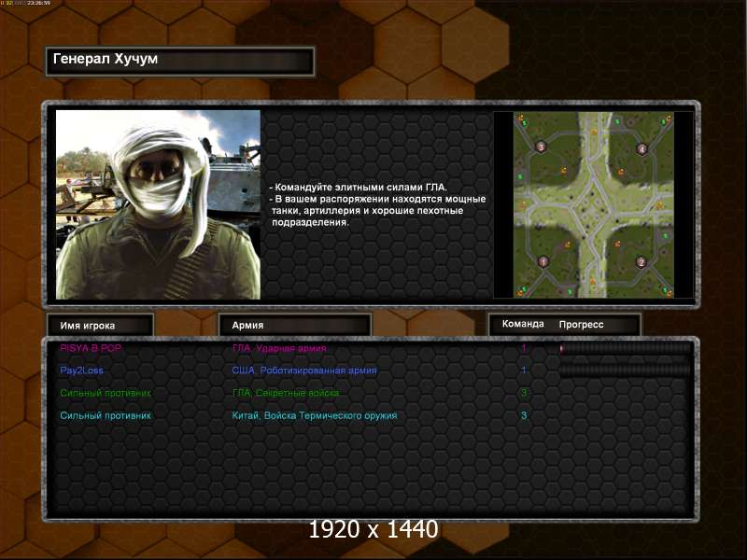Click team number for PISYA B POP
747x560 pixels.
pos(524,348)
